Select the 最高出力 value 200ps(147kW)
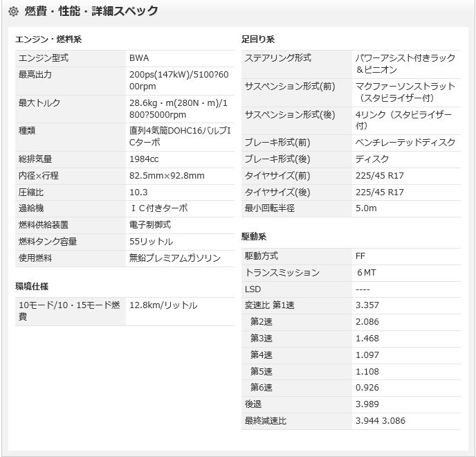Viewport: 476px width, 457px height. 158,75
